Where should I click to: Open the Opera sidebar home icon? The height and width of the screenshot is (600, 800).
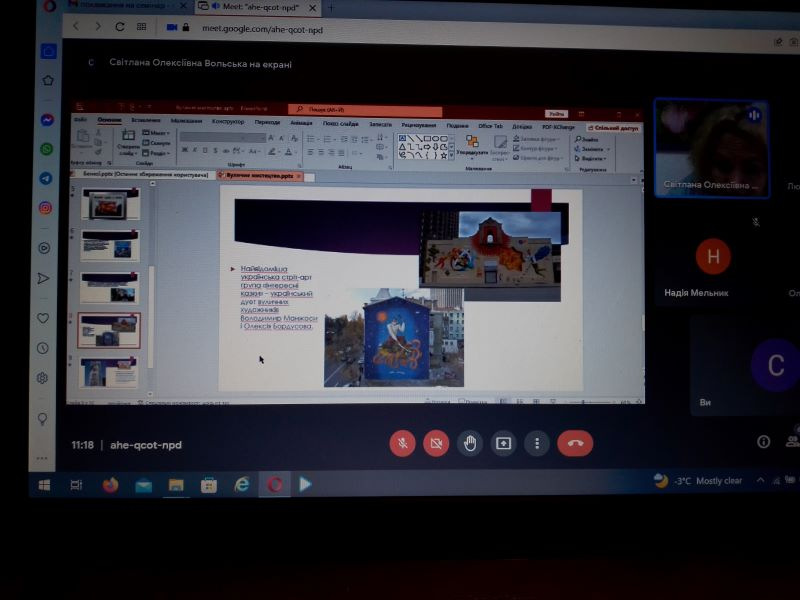coord(48,51)
